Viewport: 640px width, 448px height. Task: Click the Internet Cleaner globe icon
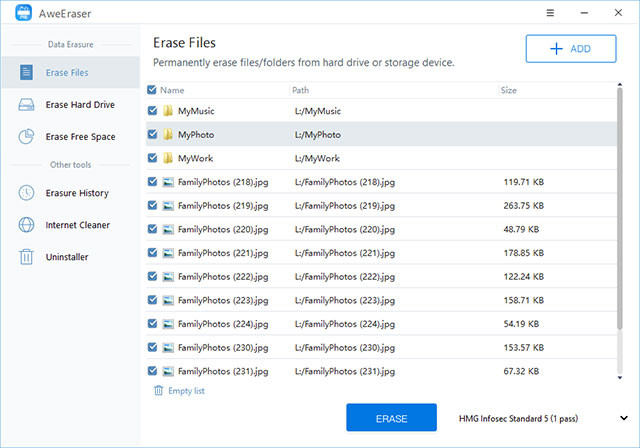coord(27,224)
